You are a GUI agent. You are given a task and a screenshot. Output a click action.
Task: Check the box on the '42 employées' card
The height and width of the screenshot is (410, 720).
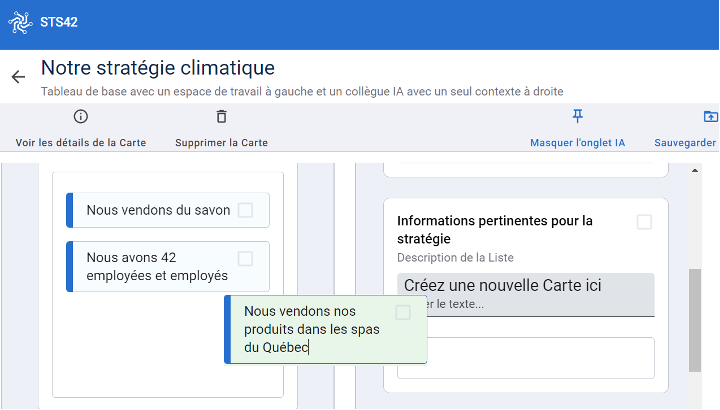[245, 259]
